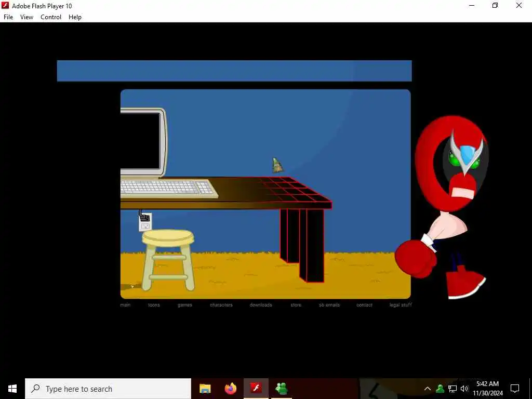The width and height of the screenshot is (532, 399).
Task: Click the computer monitor on the desk
Action: pyautogui.click(x=143, y=142)
